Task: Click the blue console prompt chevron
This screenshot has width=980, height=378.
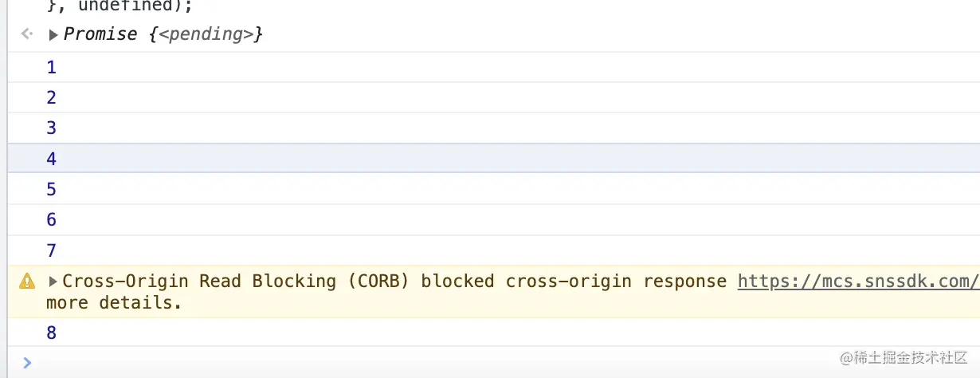Action: pyautogui.click(x=27, y=363)
